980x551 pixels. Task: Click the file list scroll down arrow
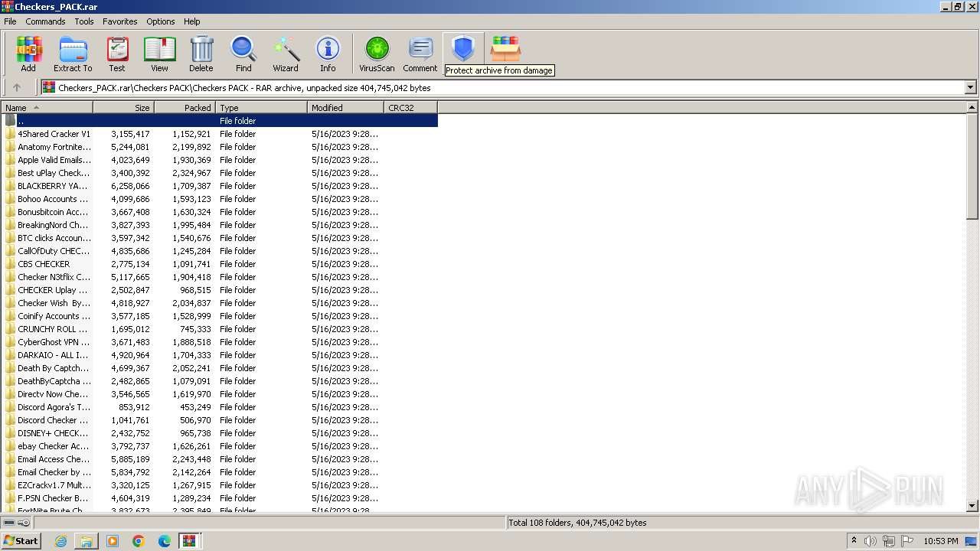(972, 506)
